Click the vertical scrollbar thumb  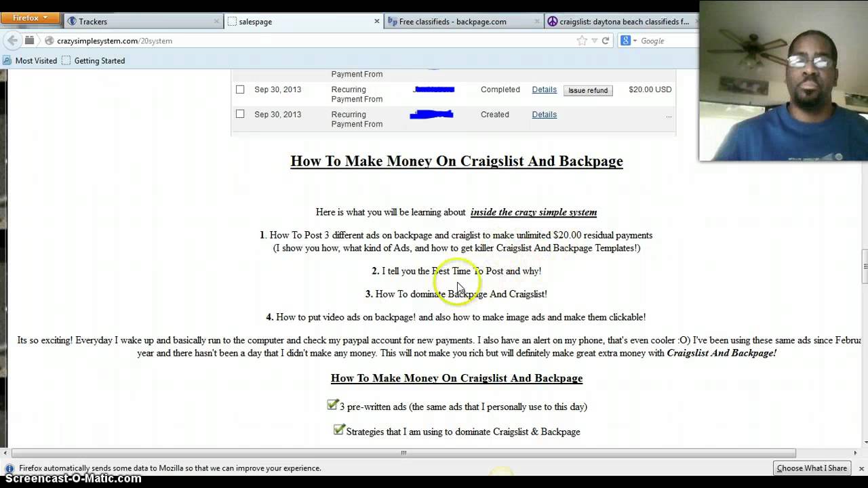(x=864, y=266)
